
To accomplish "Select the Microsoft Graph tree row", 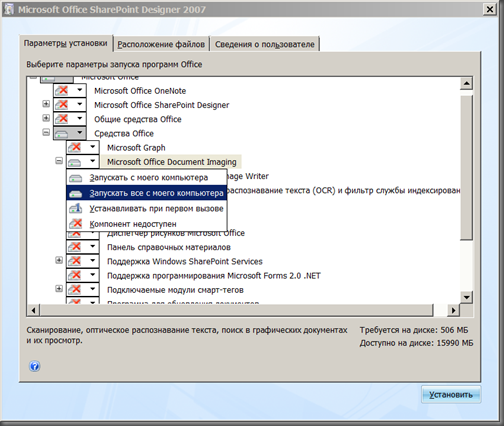I will [136, 148].
